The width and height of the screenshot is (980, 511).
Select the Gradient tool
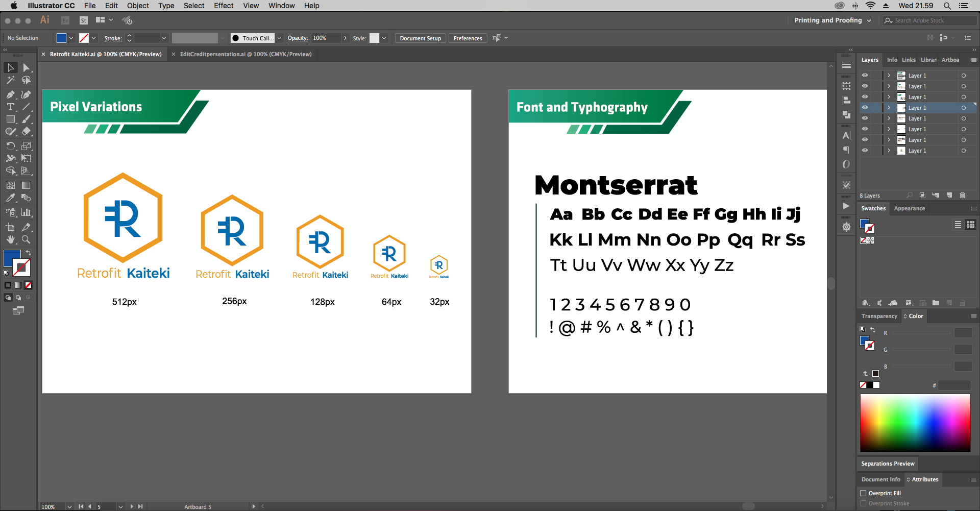click(27, 185)
